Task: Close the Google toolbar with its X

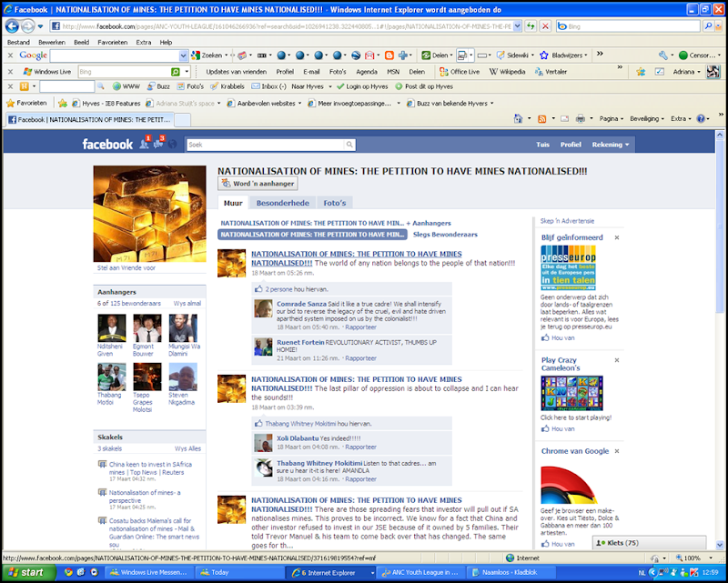Action: (x=10, y=55)
